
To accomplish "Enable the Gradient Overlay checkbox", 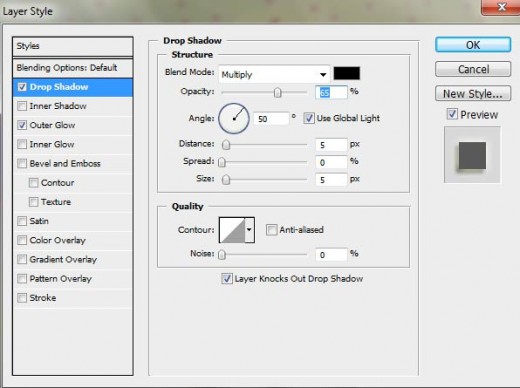I will 22,259.
